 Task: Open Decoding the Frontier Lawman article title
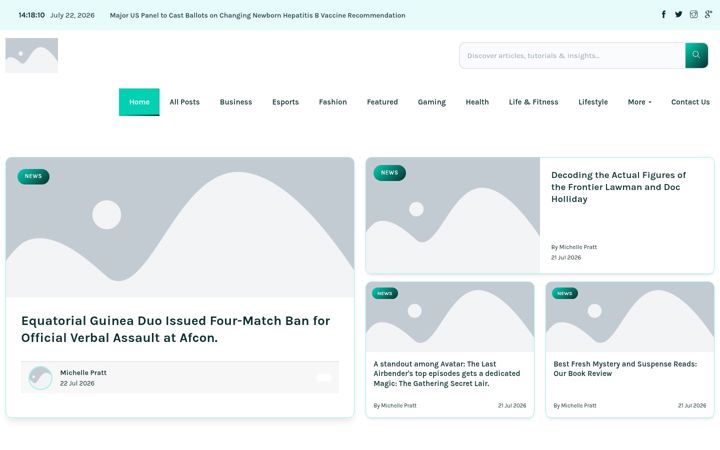619,187
